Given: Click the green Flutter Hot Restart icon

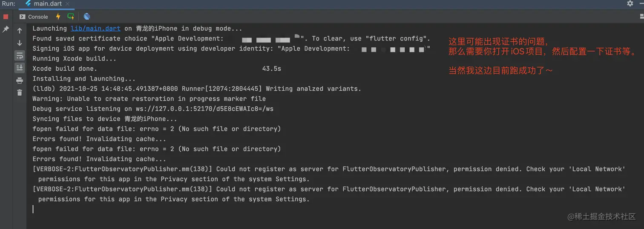Looking at the screenshot, I should click(71, 17).
